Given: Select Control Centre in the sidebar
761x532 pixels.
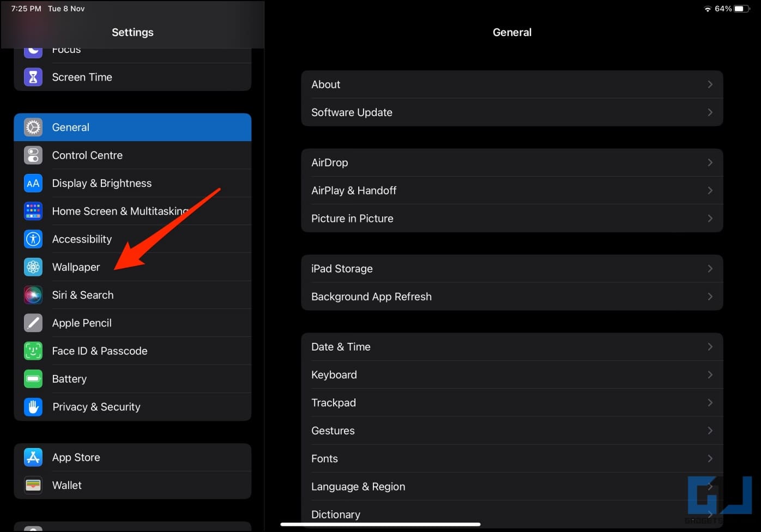Looking at the screenshot, I should (x=132, y=155).
